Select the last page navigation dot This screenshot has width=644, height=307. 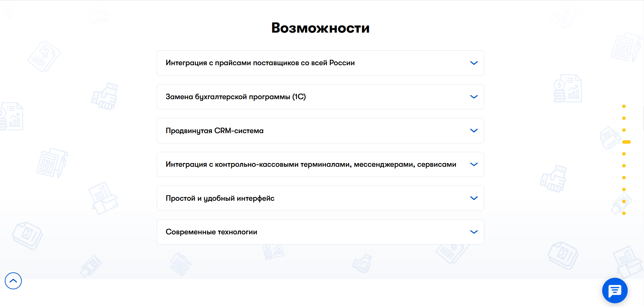(x=624, y=213)
